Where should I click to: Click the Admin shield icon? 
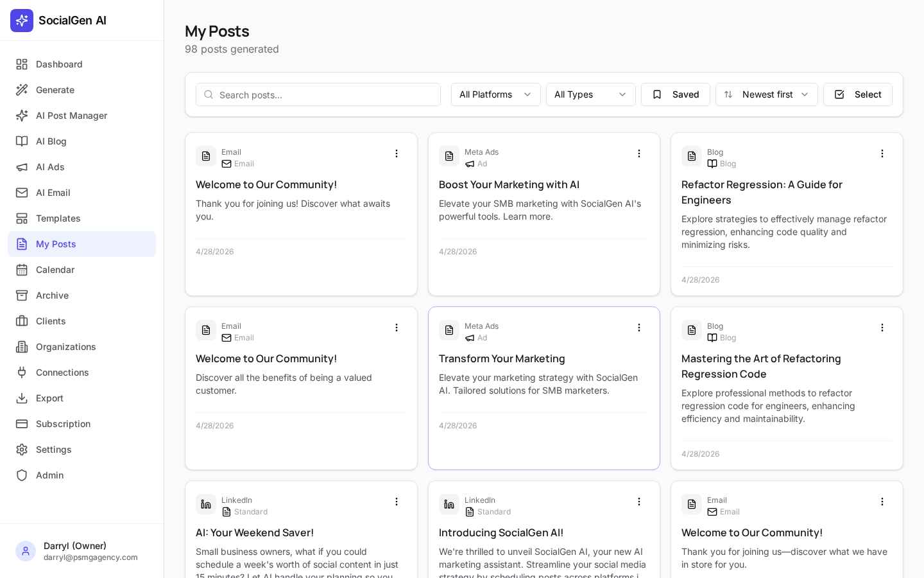pyautogui.click(x=22, y=475)
